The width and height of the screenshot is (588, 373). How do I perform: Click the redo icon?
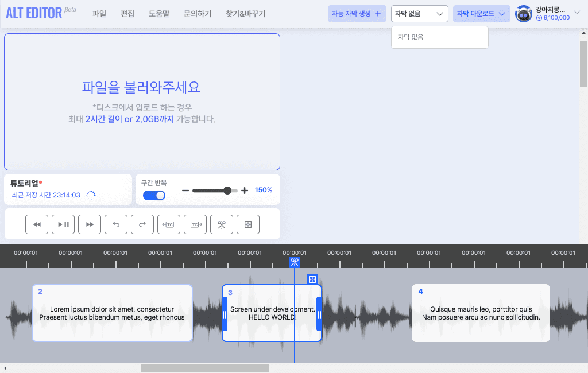point(142,224)
